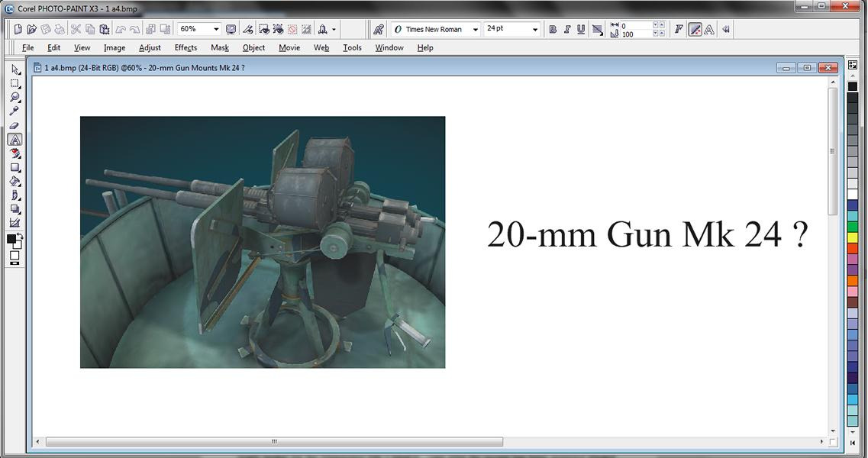Screen dimensions: 868x458
Task: Open the zoom level 60% dropdown
Action: pyautogui.click(x=216, y=29)
